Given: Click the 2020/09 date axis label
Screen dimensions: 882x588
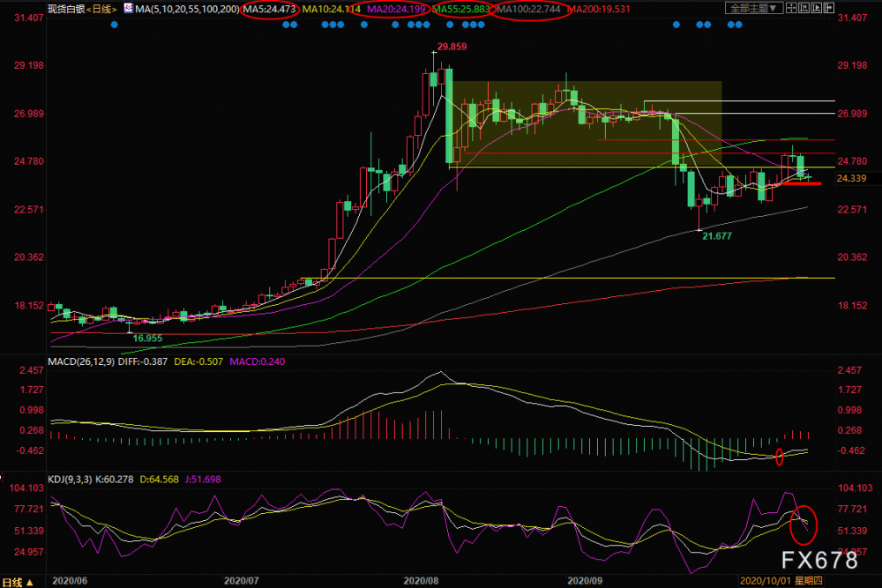Looking at the screenshot, I should [x=585, y=581].
